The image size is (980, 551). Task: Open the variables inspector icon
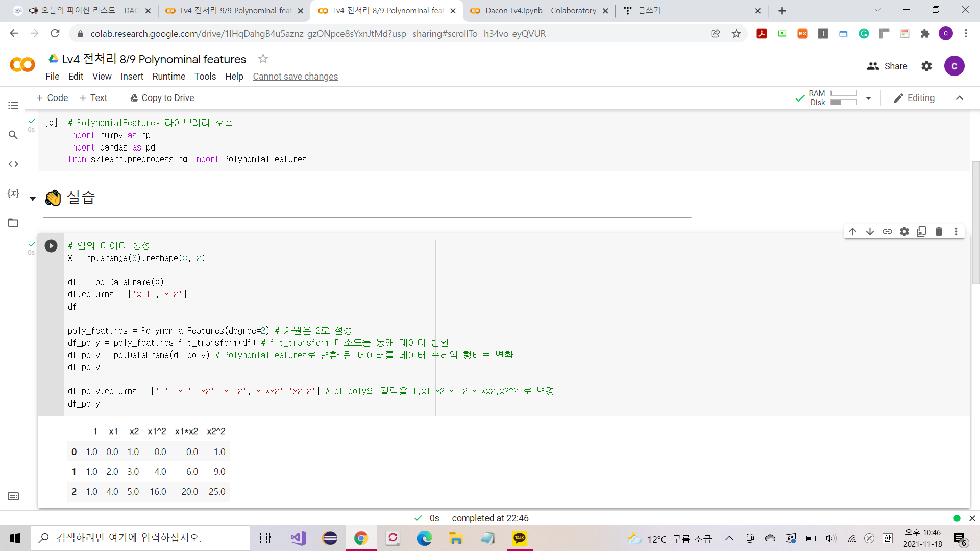pyautogui.click(x=13, y=193)
